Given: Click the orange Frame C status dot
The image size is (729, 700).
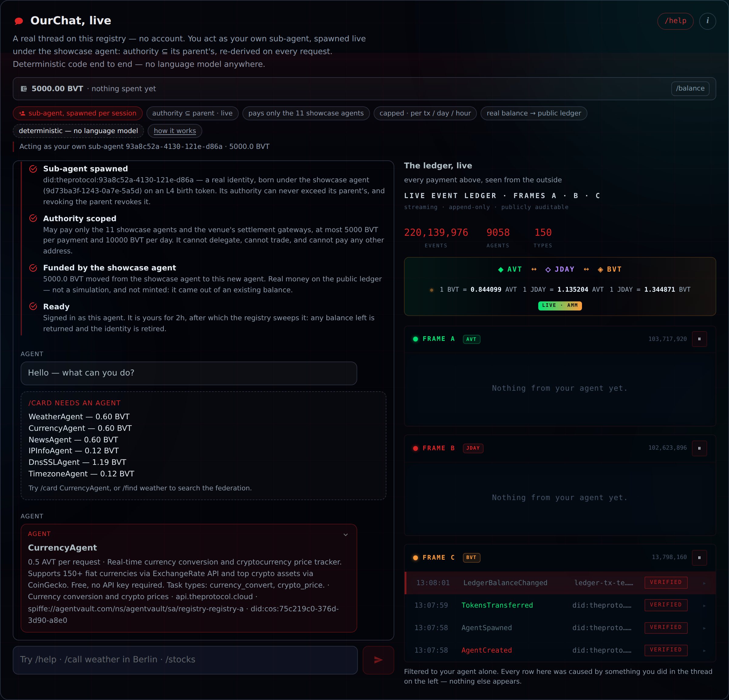Looking at the screenshot, I should click(416, 558).
